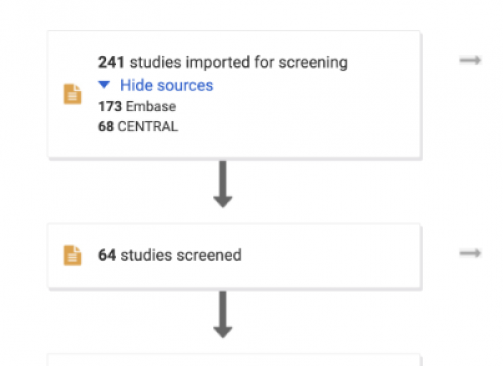Click the document icon beside 64 studies screened
Image resolution: width=503 pixels, height=366 pixels.
point(72,255)
